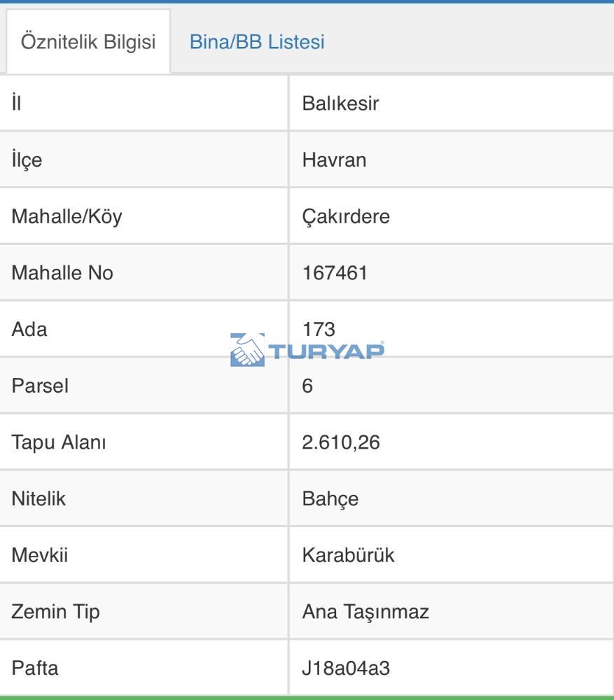
Task: Select the Mahalle/Köy row label
Action: (x=67, y=217)
